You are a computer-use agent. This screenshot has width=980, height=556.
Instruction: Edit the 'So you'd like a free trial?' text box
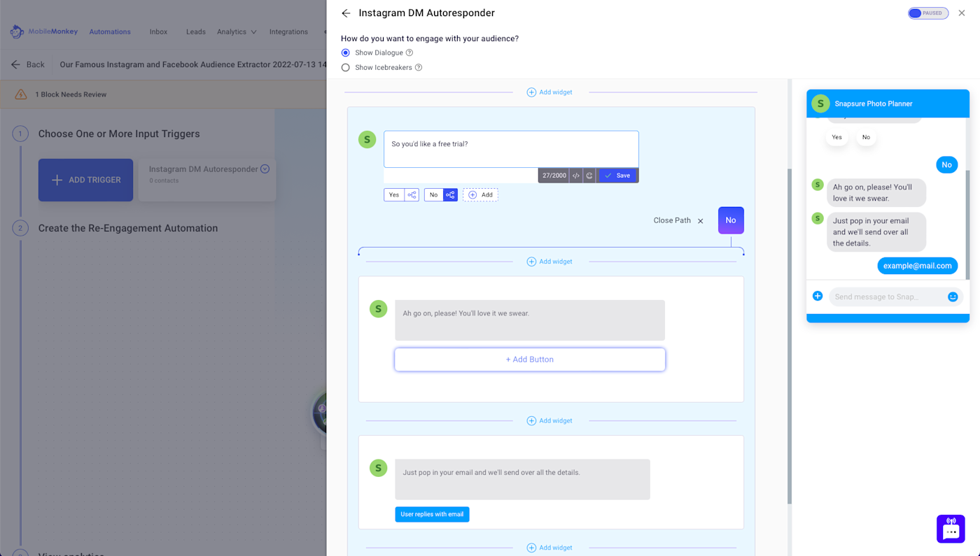pos(511,149)
